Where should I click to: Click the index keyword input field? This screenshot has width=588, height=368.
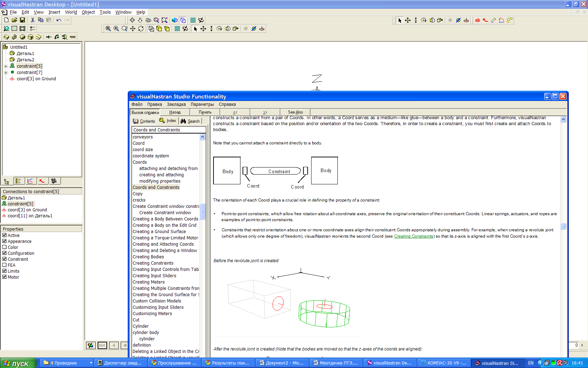point(169,130)
